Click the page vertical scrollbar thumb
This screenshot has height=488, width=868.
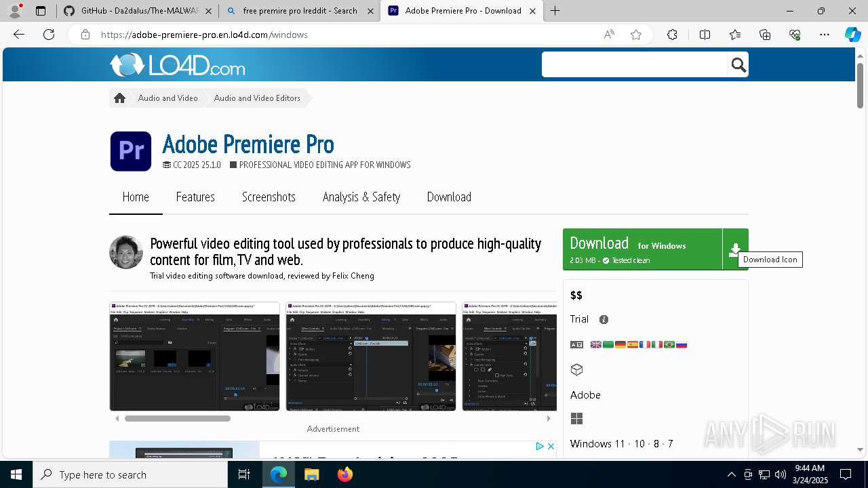[860, 85]
